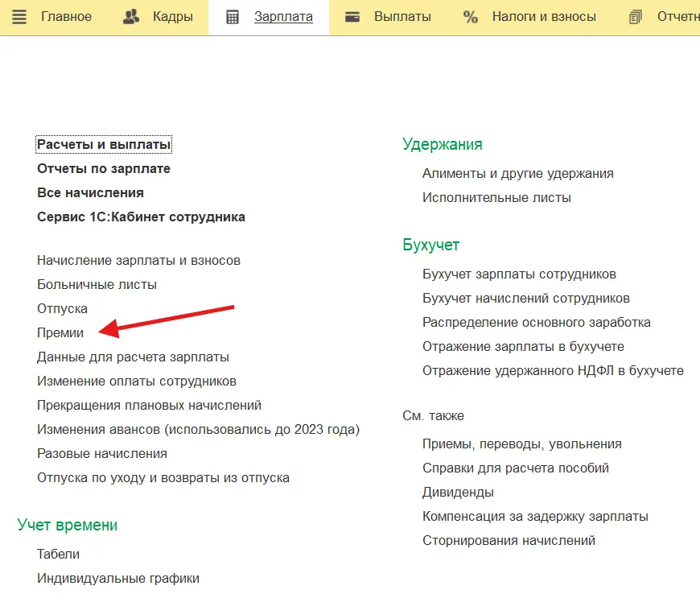Open Начисление зарплаты и взносов
This screenshot has width=700, height=594.
click(138, 260)
